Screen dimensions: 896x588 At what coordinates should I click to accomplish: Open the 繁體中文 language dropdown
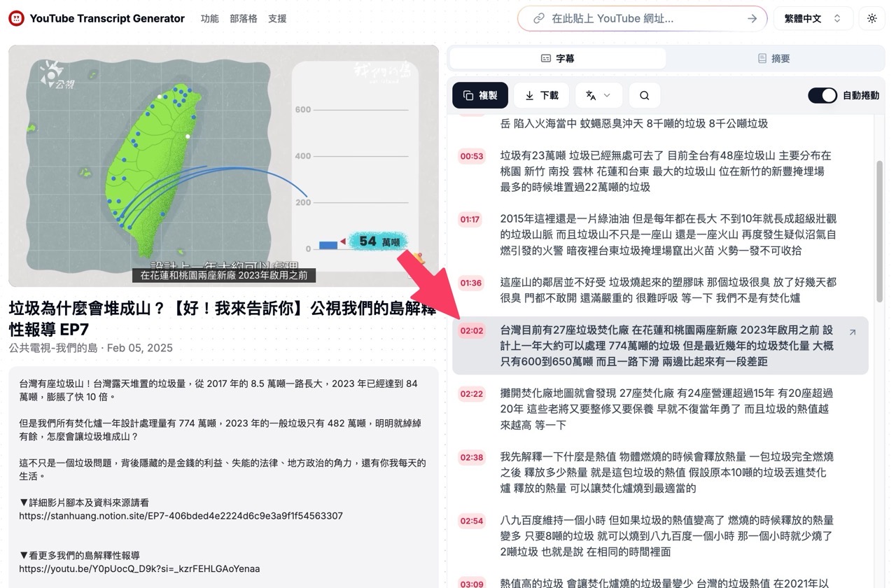[813, 19]
